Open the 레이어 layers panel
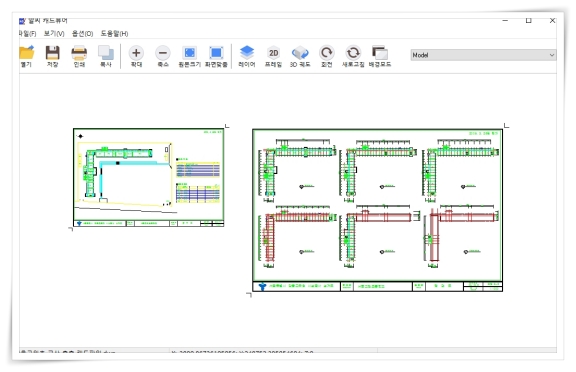This screenshot has width=576, height=372. click(247, 56)
